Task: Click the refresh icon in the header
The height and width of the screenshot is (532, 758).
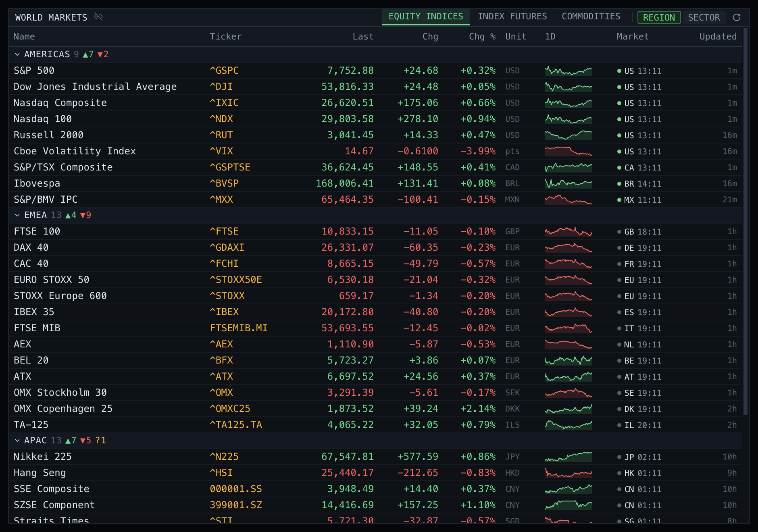Action: point(737,17)
